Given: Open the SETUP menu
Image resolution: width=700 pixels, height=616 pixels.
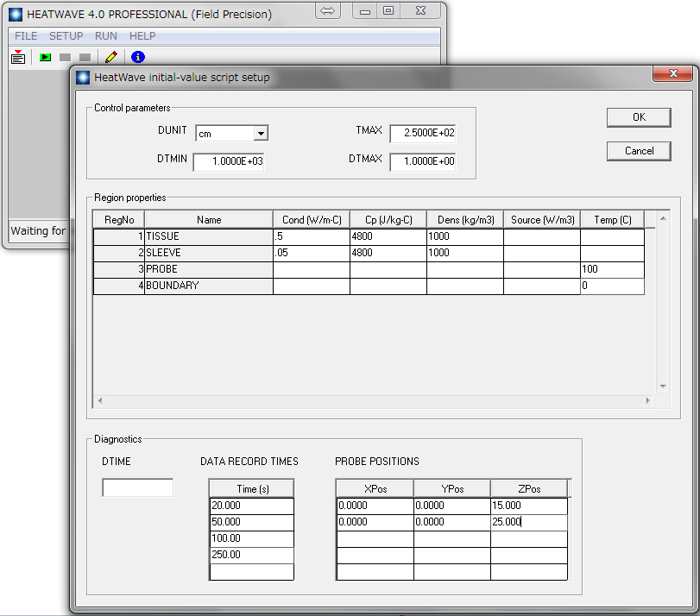Looking at the screenshot, I should pos(66,35).
